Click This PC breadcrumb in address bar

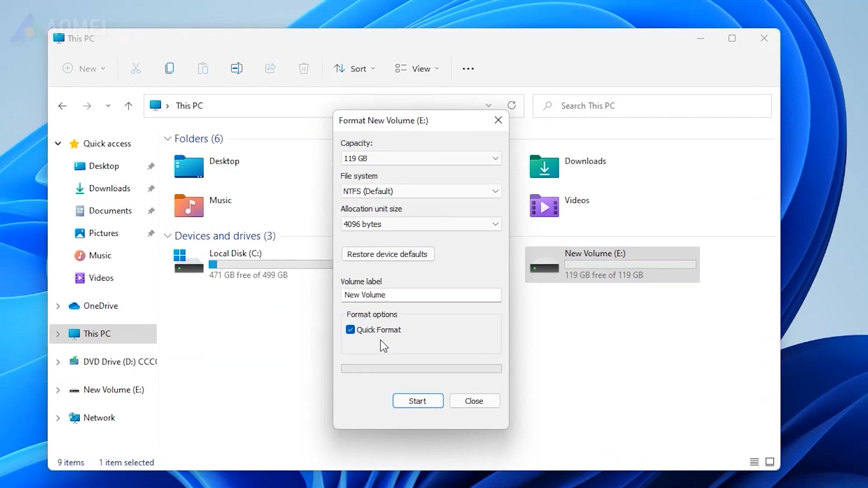(x=189, y=106)
